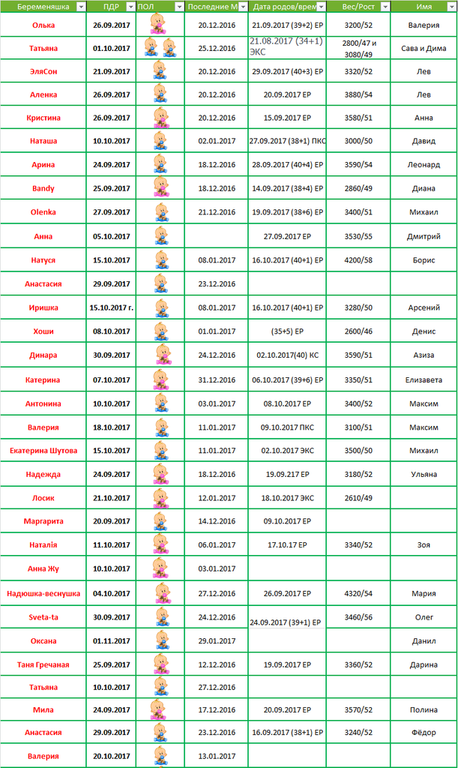Open the Беременяшка column filter dropdown
Screen dimensions: 458x768
click(81, 6)
